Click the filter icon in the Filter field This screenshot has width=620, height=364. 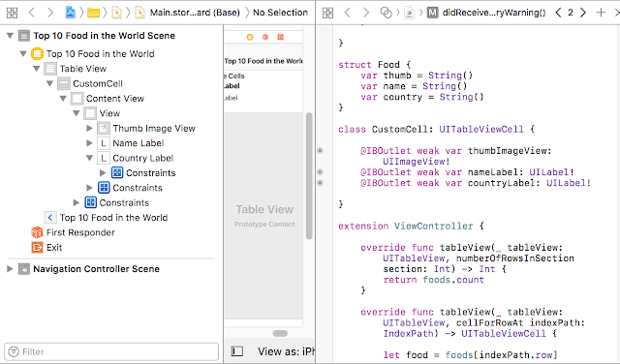[14, 351]
